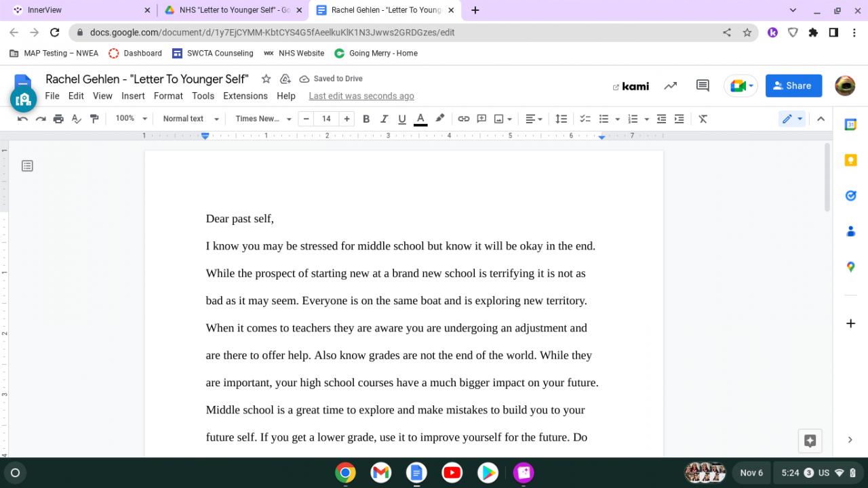Insert a link using chain icon
This screenshot has height=488, width=868.
click(464, 119)
